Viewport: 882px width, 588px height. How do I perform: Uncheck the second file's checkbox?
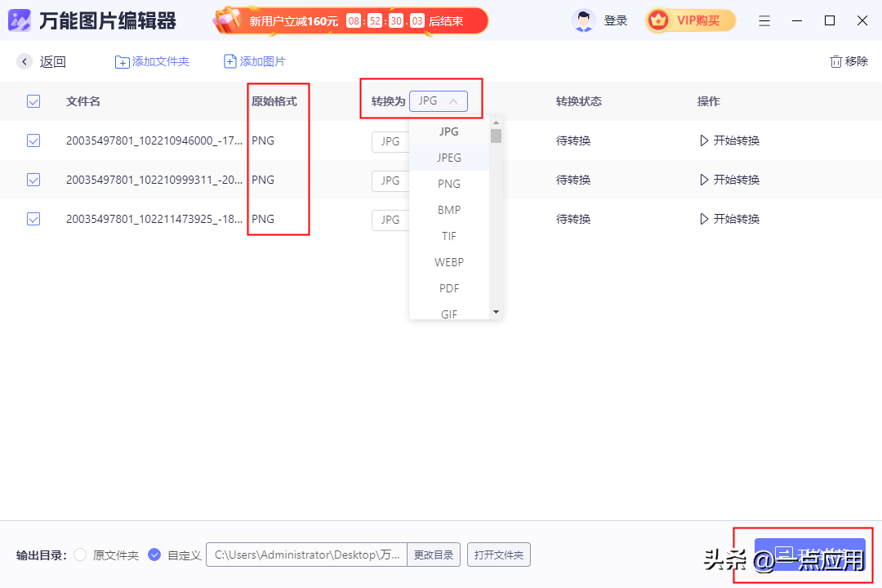33,180
